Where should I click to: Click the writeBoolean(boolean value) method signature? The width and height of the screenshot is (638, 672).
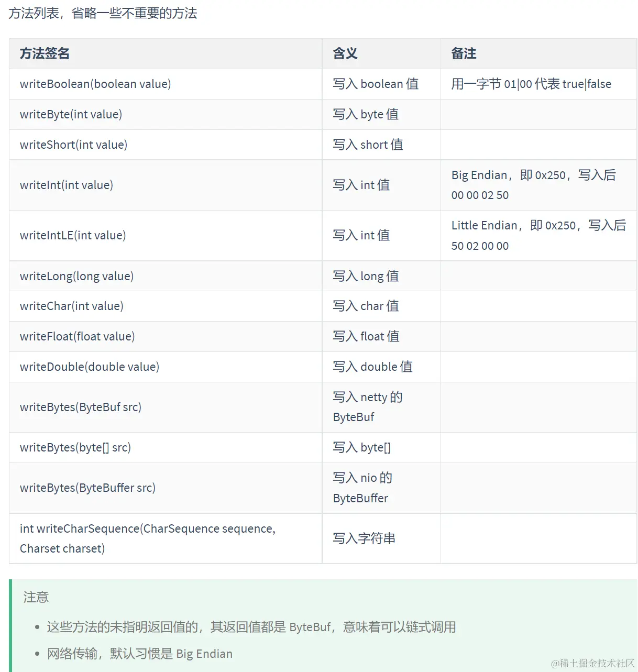coord(95,84)
